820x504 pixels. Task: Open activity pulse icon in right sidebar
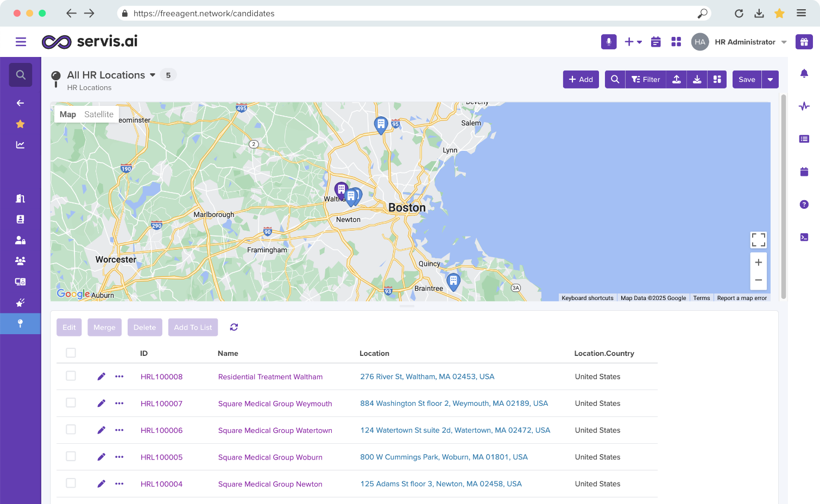[x=804, y=106]
